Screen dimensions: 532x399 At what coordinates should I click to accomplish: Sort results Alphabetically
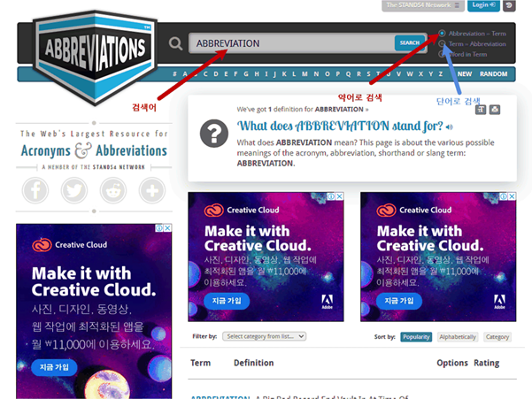pos(458,337)
